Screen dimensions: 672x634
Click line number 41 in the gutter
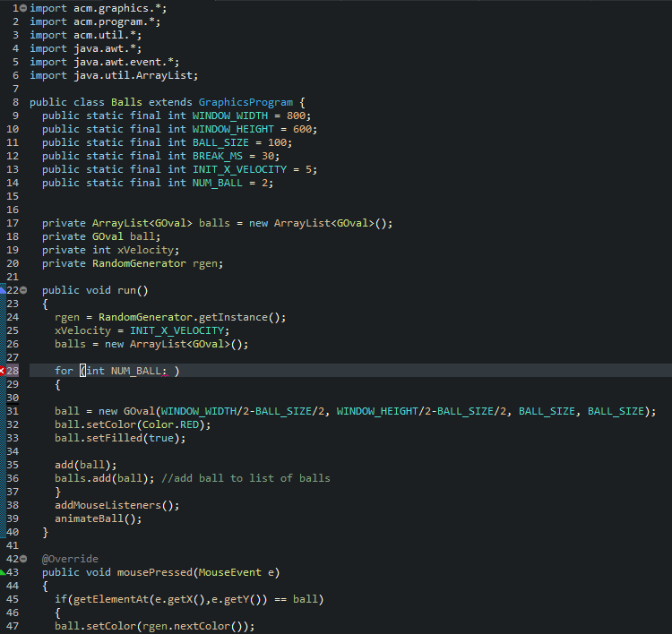13,545
